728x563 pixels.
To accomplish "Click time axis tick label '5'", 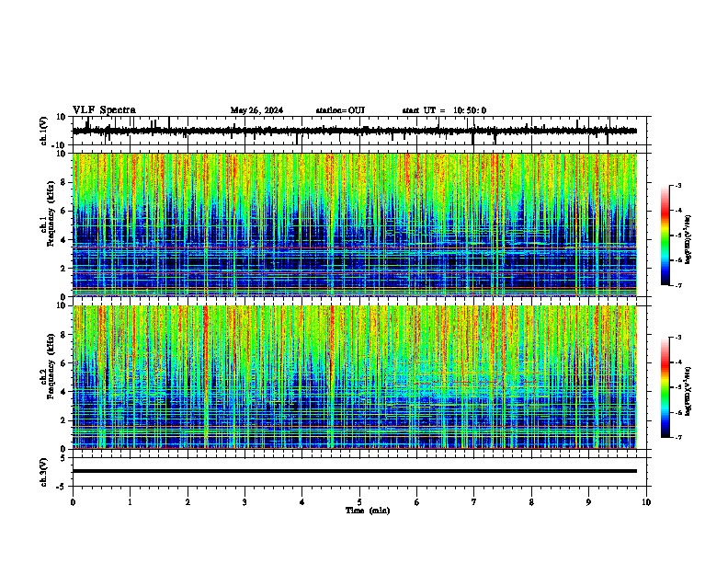I will [x=359, y=502].
